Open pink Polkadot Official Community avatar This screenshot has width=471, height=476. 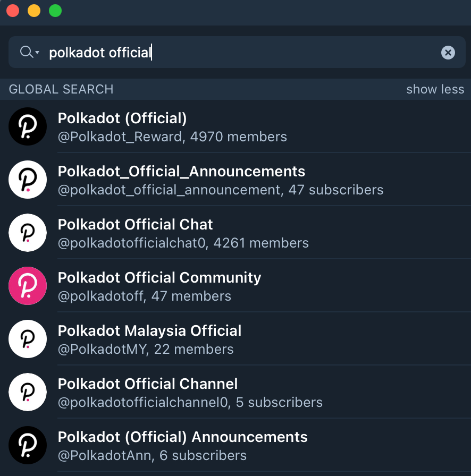click(x=28, y=286)
